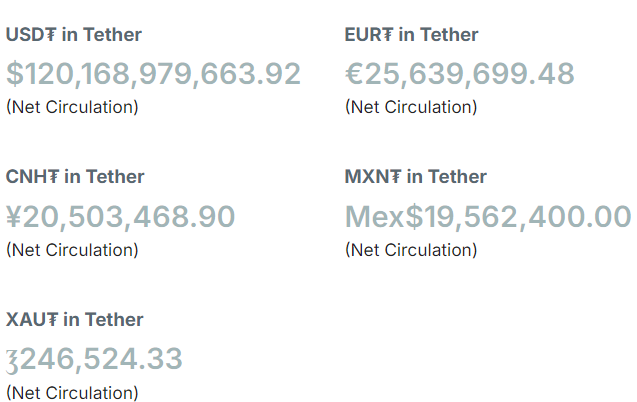Click "(Net Circulation)" under the CNH₮ amount
The width and height of the screenshot is (637, 402).
(x=72, y=250)
